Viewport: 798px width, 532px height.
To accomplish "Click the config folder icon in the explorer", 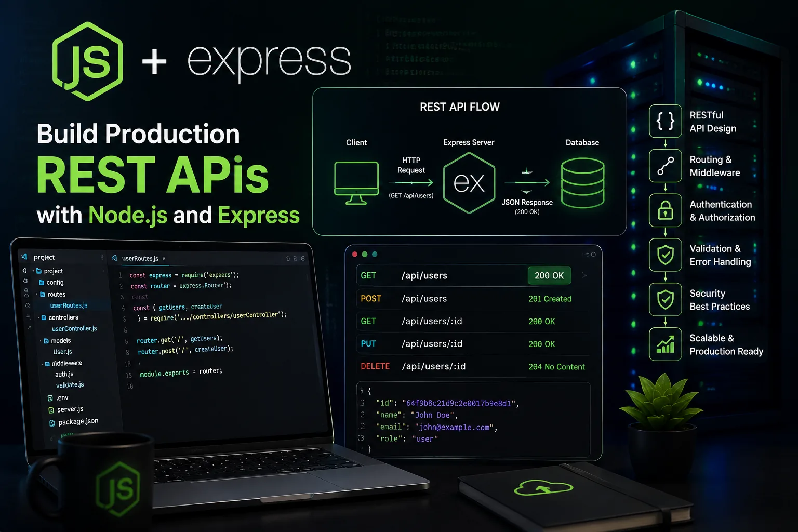I will click(x=42, y=282).
